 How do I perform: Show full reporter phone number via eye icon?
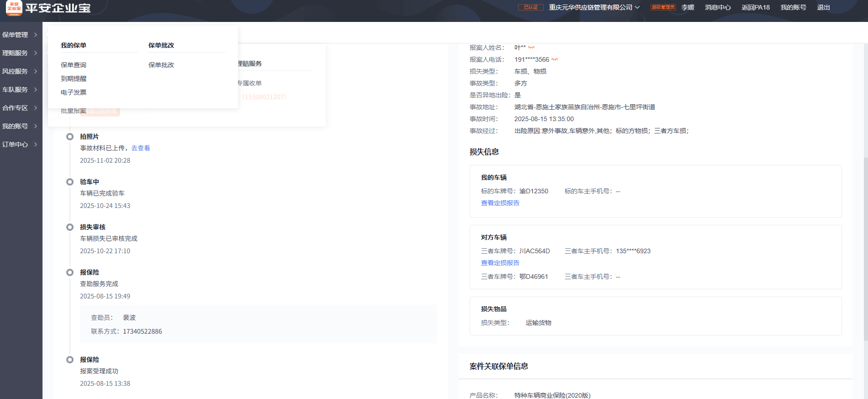click(555, 59)
